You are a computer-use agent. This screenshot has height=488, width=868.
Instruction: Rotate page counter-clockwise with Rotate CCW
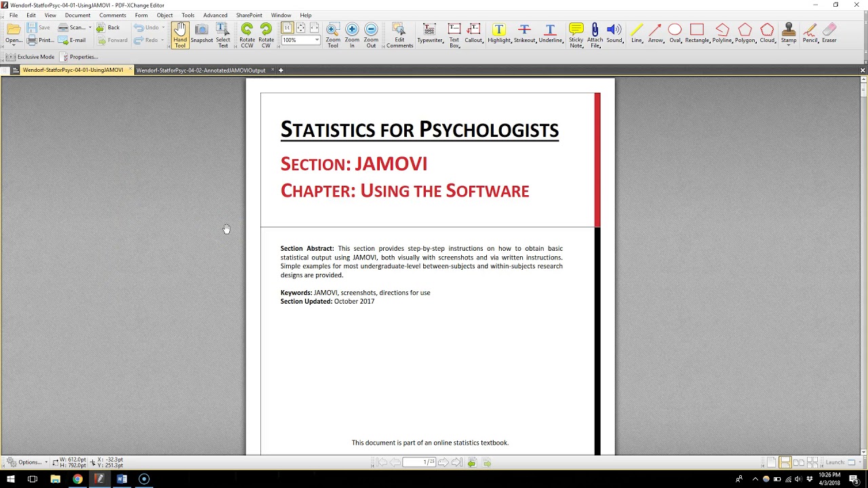pos(247,35)
